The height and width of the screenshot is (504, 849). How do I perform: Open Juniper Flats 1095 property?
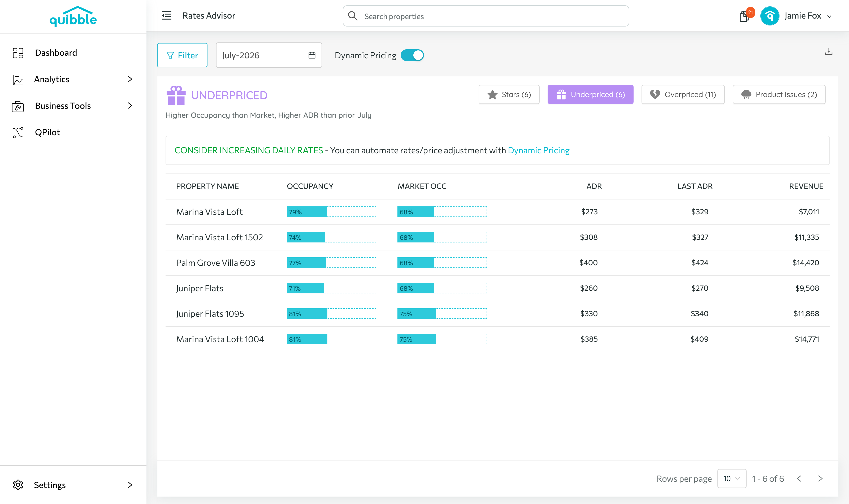click(x=210, y=314)
